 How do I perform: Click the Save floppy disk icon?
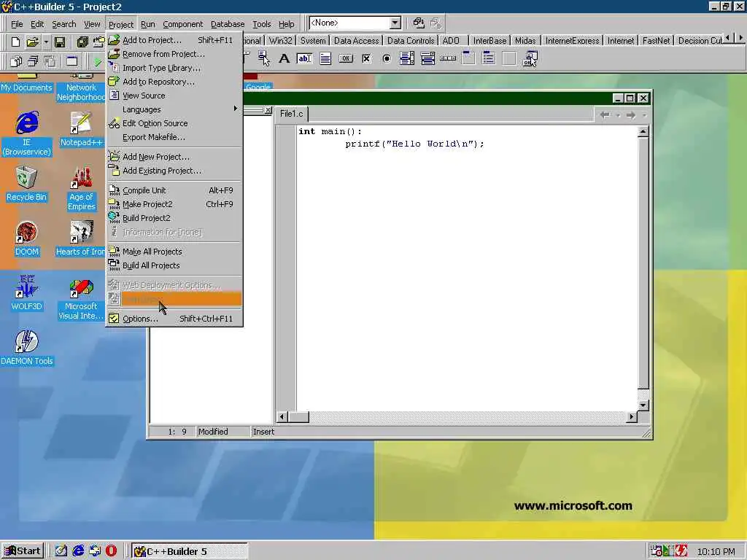(x=60, y=42)
